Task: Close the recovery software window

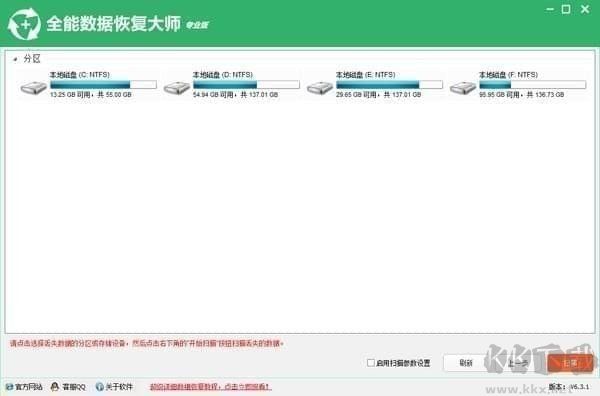Action: coord(585,9)
